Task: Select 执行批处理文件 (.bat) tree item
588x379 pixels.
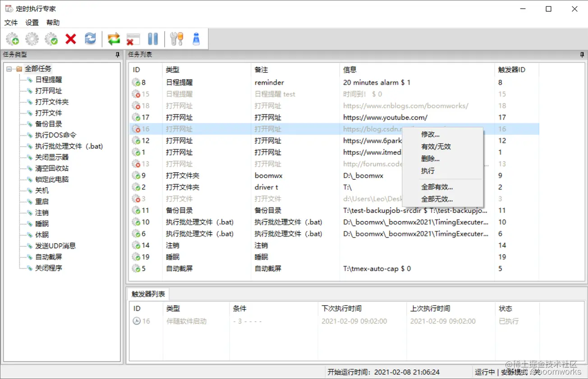Action: click(x=69, y=146)
